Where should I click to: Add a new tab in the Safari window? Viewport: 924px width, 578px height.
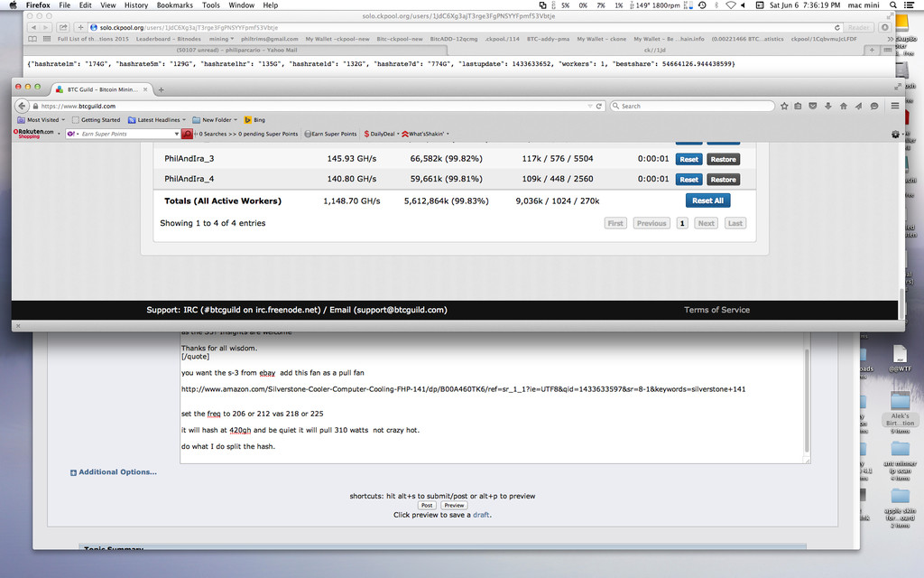coord(873,51)
